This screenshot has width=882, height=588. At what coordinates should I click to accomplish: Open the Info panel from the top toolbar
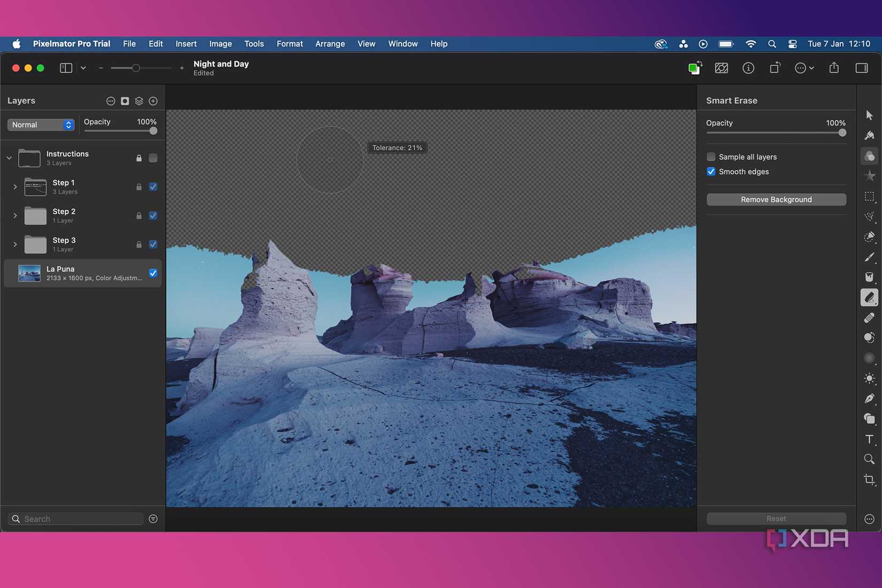(748, 68)
